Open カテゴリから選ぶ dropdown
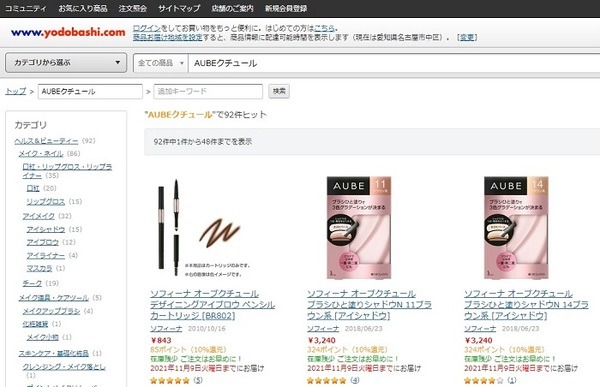The width and height of the screenshot is (600, 387). point(66,62)
